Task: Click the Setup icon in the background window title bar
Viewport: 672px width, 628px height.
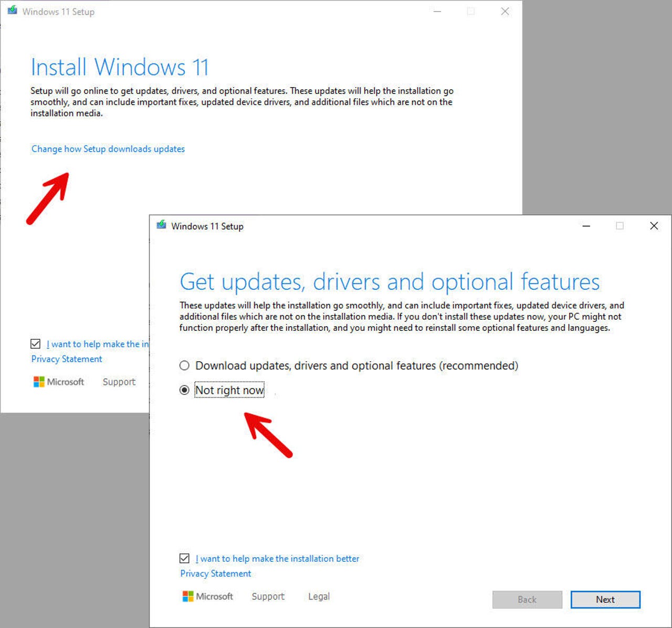Action: click(13, 11)
